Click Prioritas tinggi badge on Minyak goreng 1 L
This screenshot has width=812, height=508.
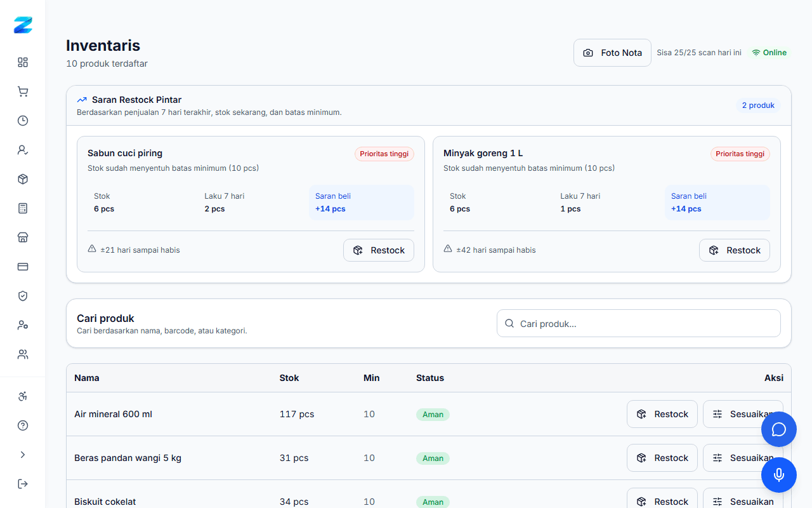(740, 154)
